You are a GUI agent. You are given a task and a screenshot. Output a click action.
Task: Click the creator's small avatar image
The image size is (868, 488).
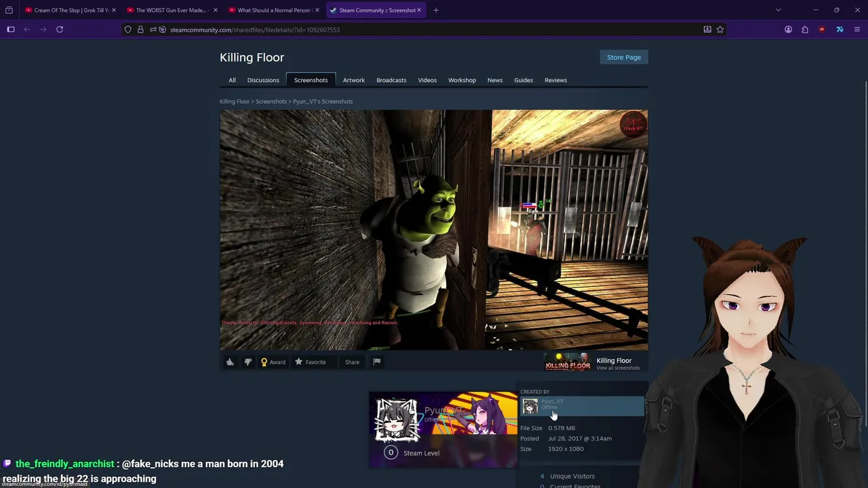pos(530,406)
